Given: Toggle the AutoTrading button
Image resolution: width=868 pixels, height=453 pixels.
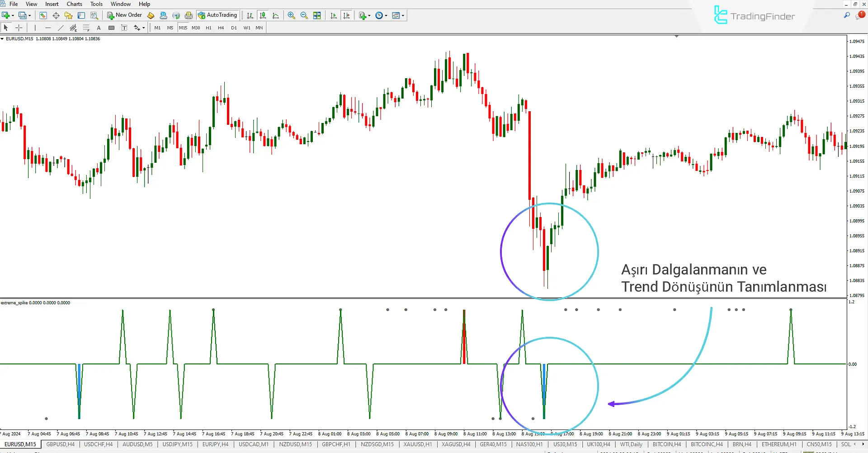Looking at the screenshot, I should coord(217,15).
